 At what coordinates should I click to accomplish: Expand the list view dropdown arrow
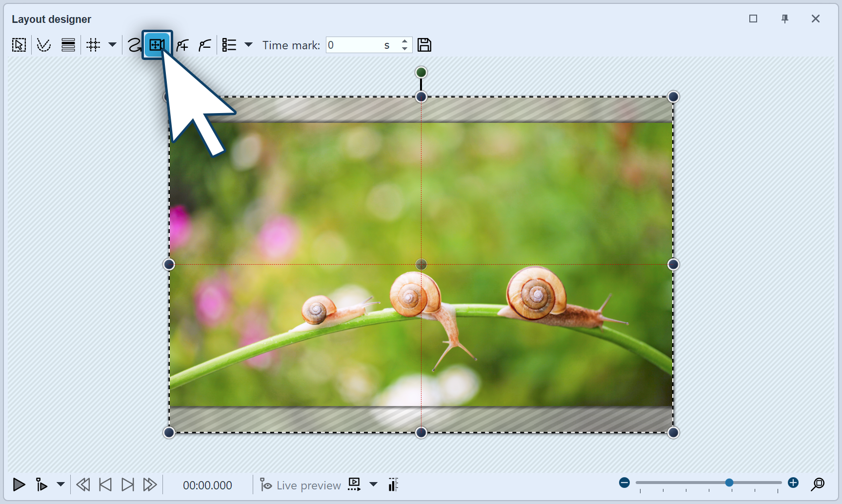pos(249,45)
